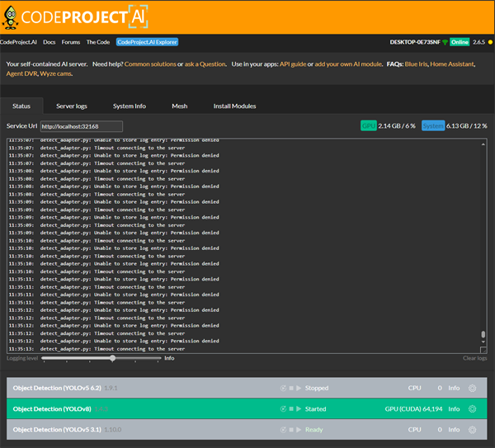Start the YOLOv5 6.2 module
495x448 pixels.
299,388
